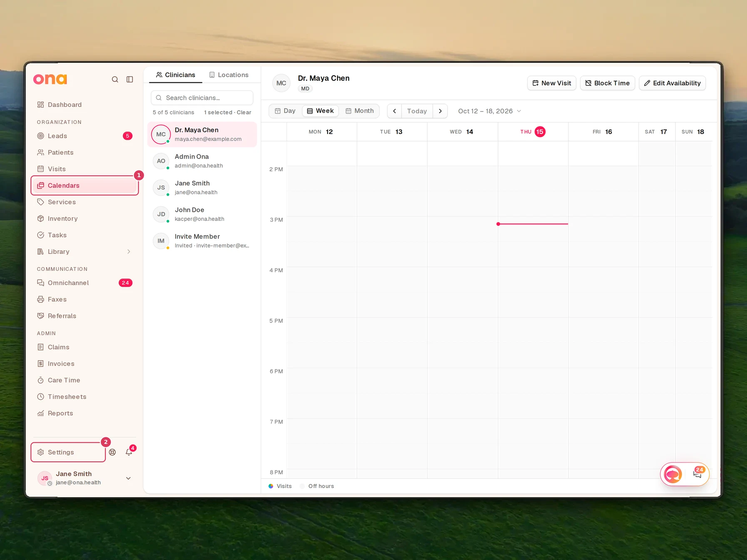Open the Referrals section
This screenshot has height=560, width=747.
click(x=85, y=316)
